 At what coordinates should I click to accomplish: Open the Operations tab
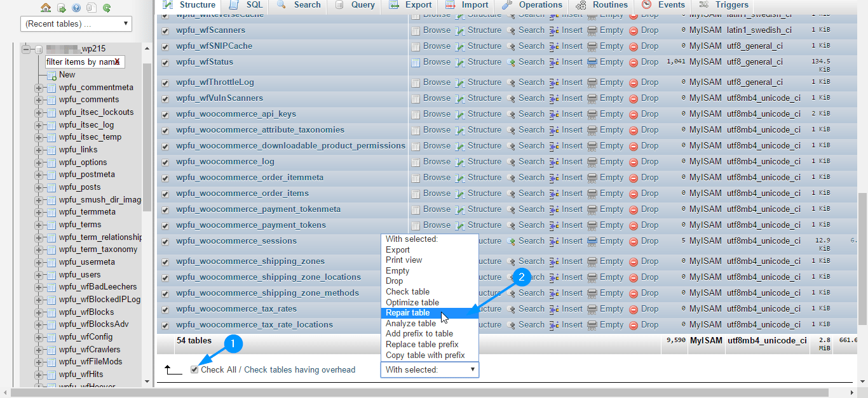pyautogui.click(x=532, y=5)
